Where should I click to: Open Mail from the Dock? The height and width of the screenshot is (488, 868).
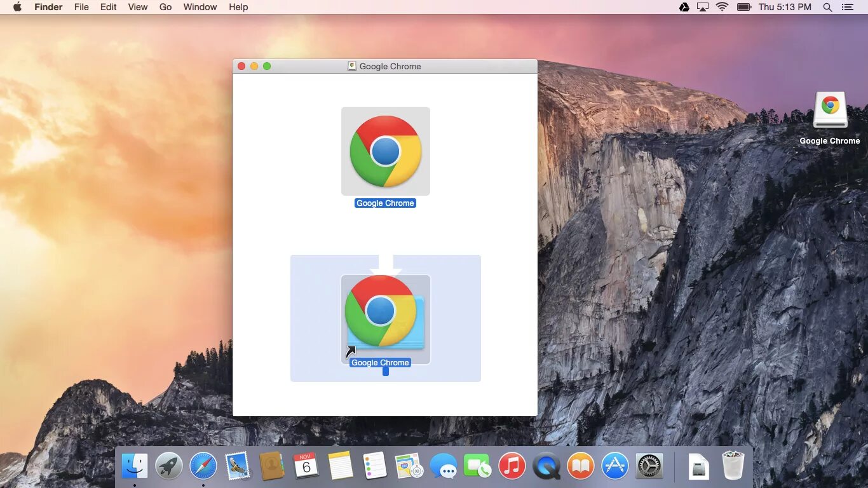(x=238, y=466)
